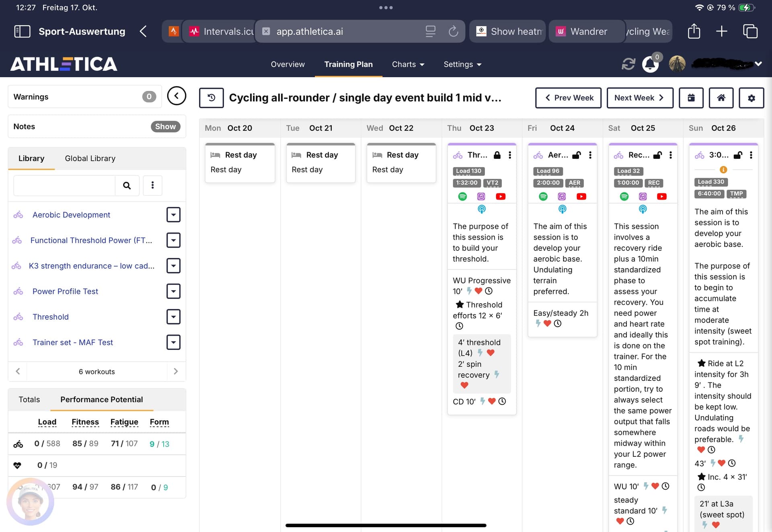Switch to the Global Library tab

pos(90,158)
